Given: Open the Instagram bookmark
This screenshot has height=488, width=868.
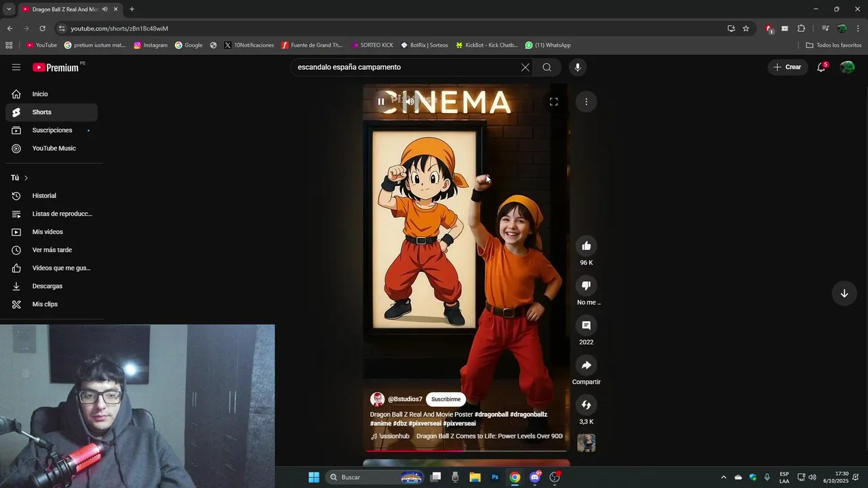Looking at the screenshot, I should point(151,45).
